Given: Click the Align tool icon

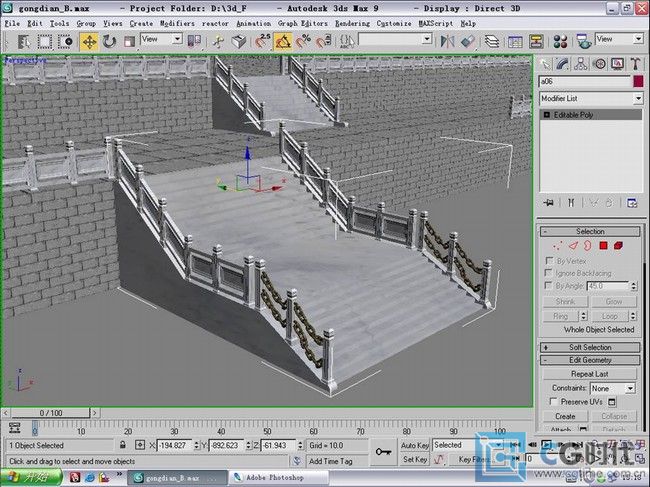Looking at the screenshot, I should (468, 41).
